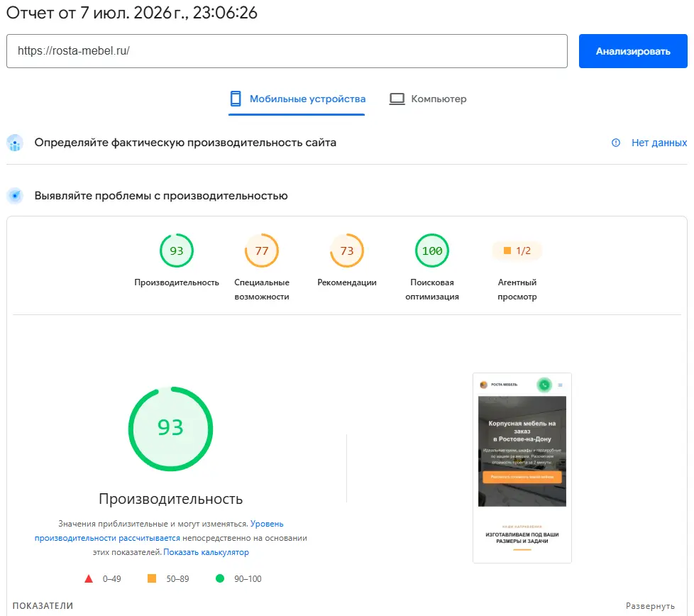
Task: Click Выявляйте проблемы с производительностью heading
Action: 161,196
